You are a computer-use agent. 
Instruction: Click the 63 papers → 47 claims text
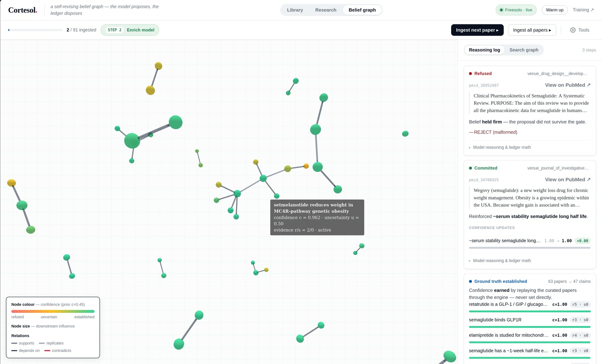[x=569, y=281]
